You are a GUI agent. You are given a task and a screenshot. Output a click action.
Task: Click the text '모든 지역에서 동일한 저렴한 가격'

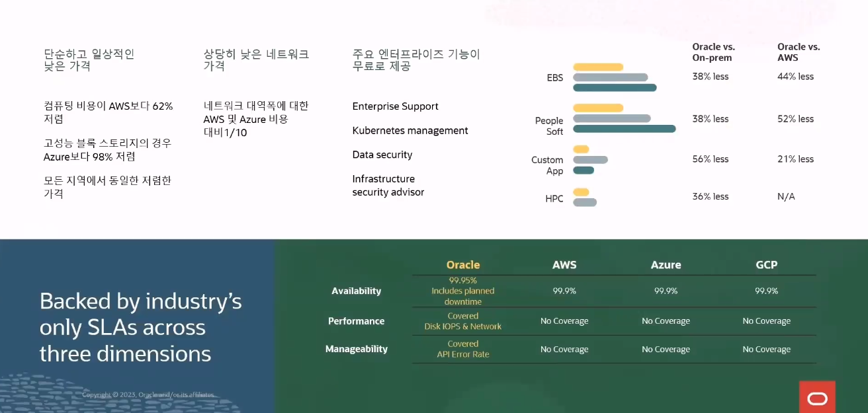(x=108, y=187)
